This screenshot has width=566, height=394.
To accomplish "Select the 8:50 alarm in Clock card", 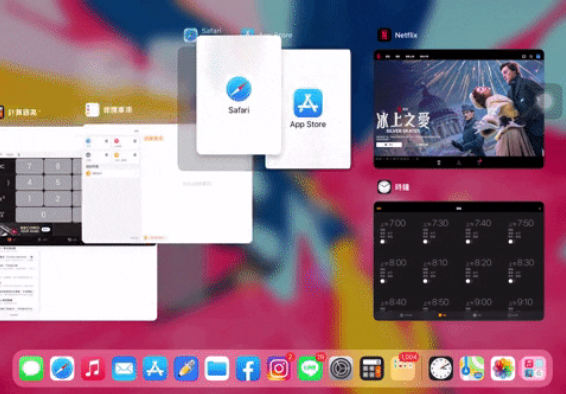I will (x=436, y=303).
